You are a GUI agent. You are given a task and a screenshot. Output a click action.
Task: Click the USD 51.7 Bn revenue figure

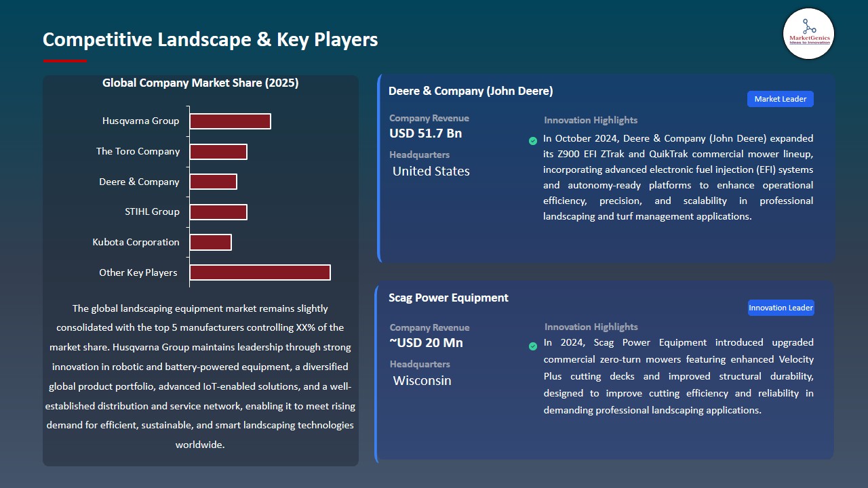tap(425, 133)
